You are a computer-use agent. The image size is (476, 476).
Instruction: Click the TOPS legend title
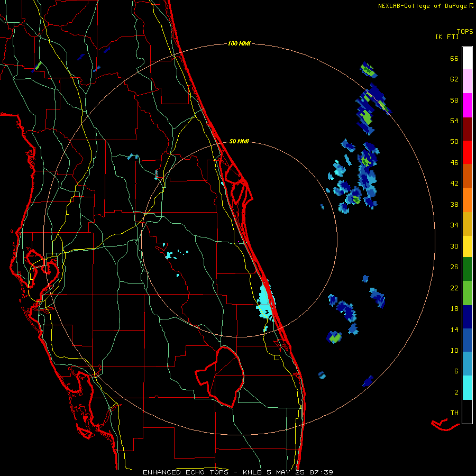coord(465,32)
